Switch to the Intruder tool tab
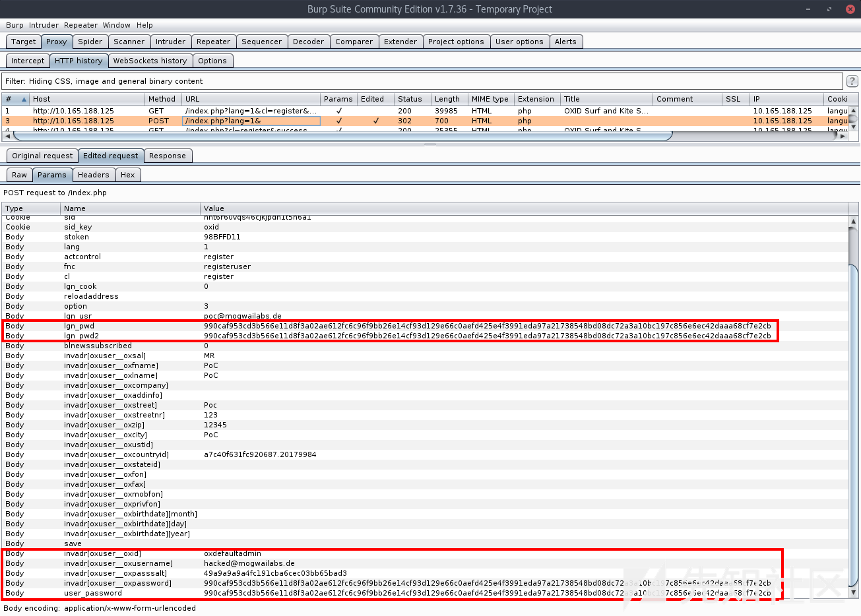 (x=171, y=42)
